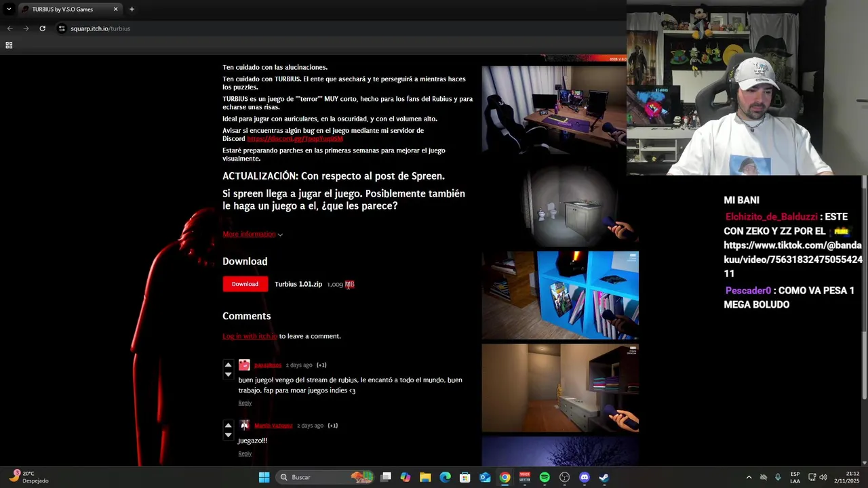Viewport: 868px width, 488px height.
Task: Open the volume speaker tray icon
Action: point(823,477)
